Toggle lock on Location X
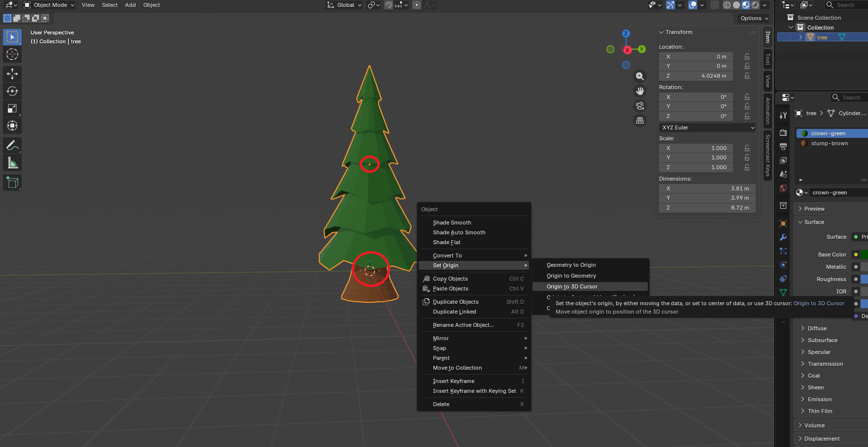This screenshot has width=868, height=447. click(747, 57)
